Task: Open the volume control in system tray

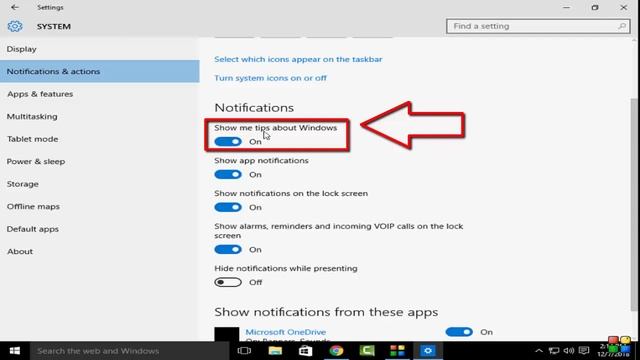Action: 569,351
